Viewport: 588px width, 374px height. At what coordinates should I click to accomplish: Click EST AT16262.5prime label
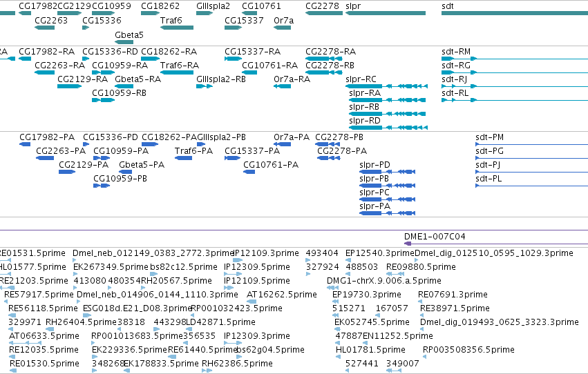(x=282, y=295)
